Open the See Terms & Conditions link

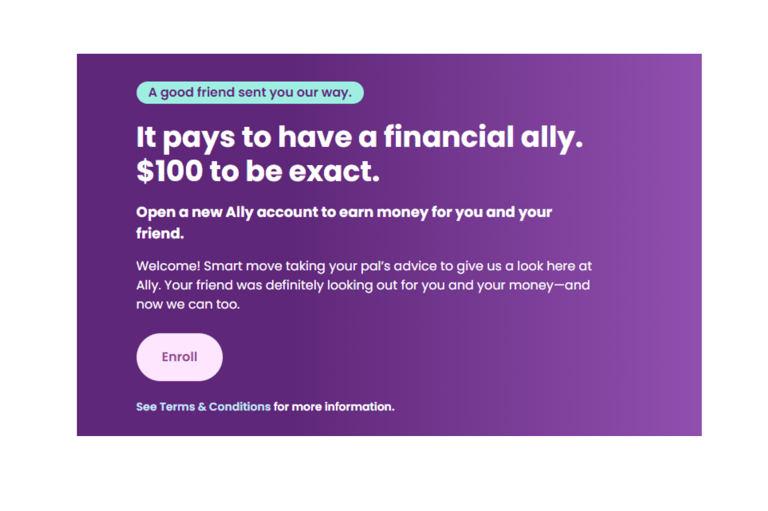click(203, 407)
